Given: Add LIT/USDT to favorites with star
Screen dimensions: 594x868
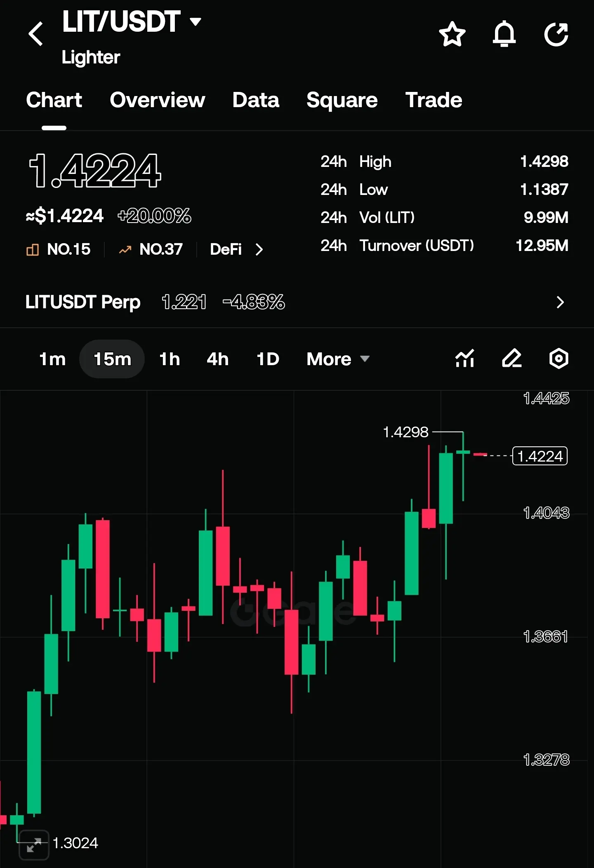Looking at the screenshot, I should 452,34.
